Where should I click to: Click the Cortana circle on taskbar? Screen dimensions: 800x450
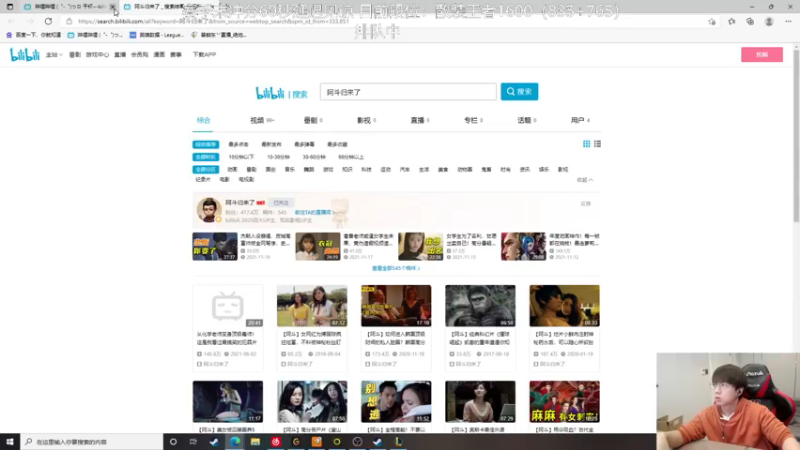click(x=173, y=441)
